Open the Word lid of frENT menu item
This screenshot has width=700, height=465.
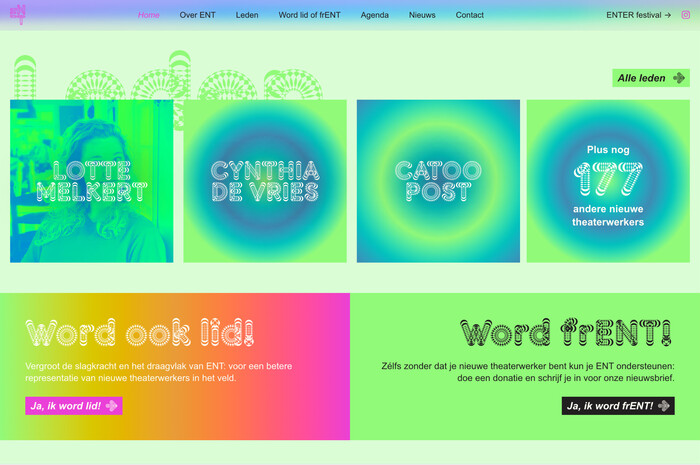pos(309,15)
